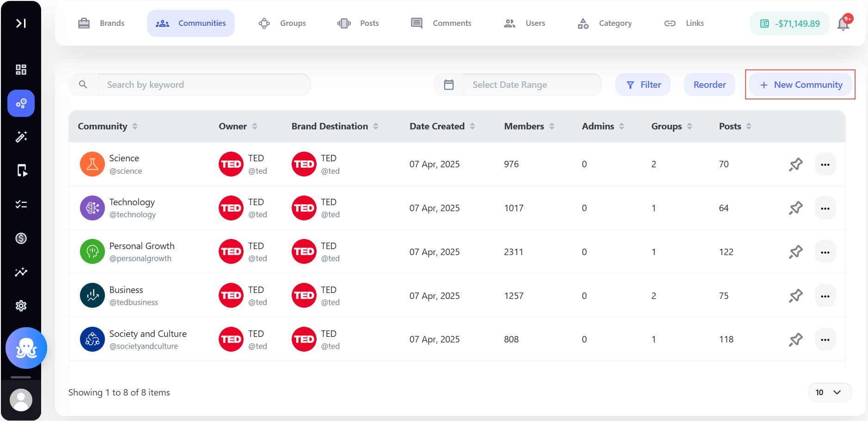The image size is (868, 421).
Task: Open more options for Business row
Action: click(825, 295)
